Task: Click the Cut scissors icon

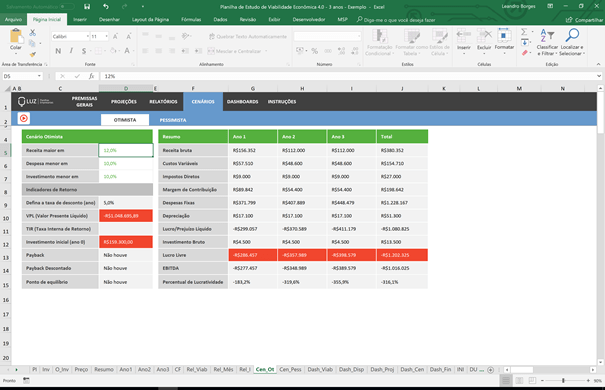Action: pos(33,33)
